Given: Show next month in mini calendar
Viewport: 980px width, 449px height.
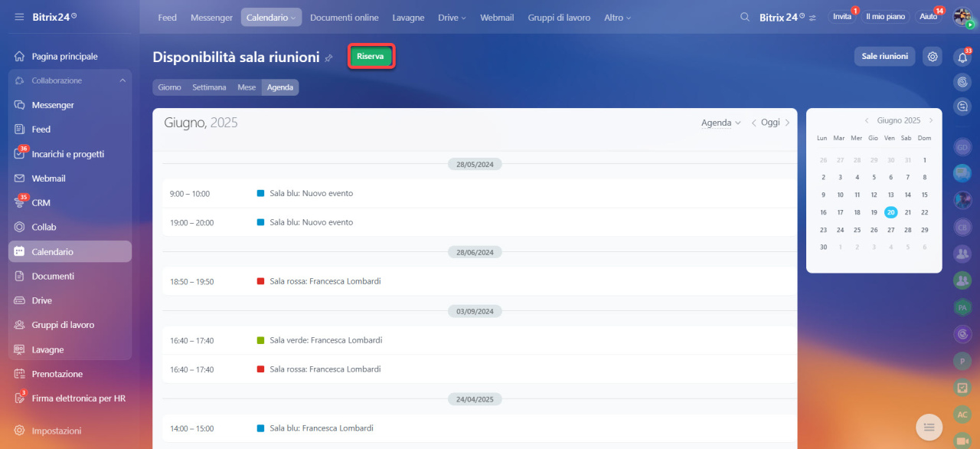Looking at the screenshot, I should point(931,120).
